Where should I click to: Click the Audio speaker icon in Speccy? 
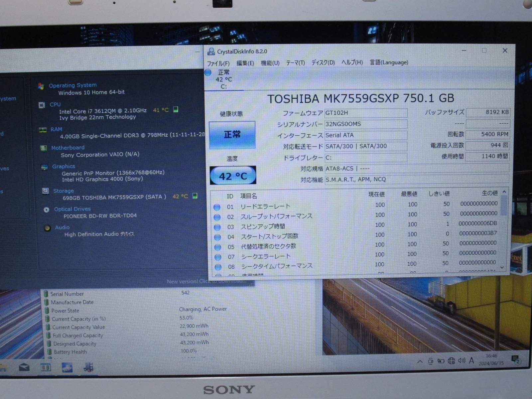coord(48,228)
